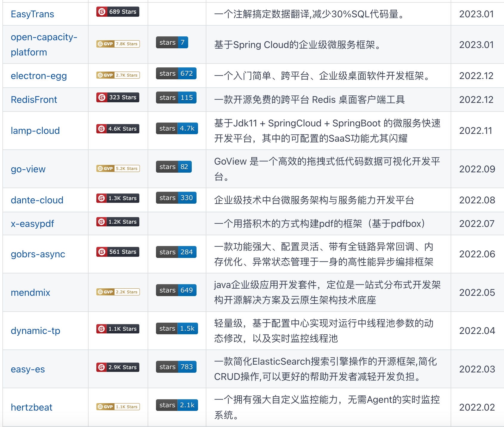Select the date 2022.11 in lamp-cloud row
Image resolution: width=504 pixels, height=427 pixels.
pyautogui.click(x=476, y=131)
